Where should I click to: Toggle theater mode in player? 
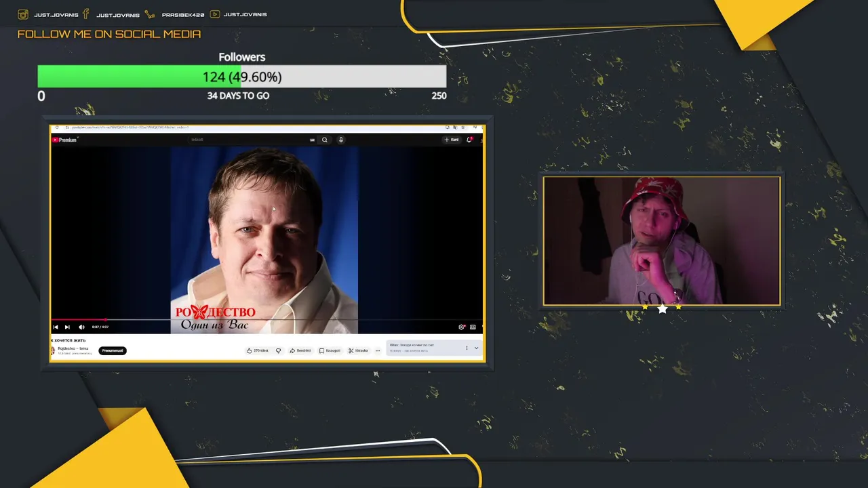[473, 327]
